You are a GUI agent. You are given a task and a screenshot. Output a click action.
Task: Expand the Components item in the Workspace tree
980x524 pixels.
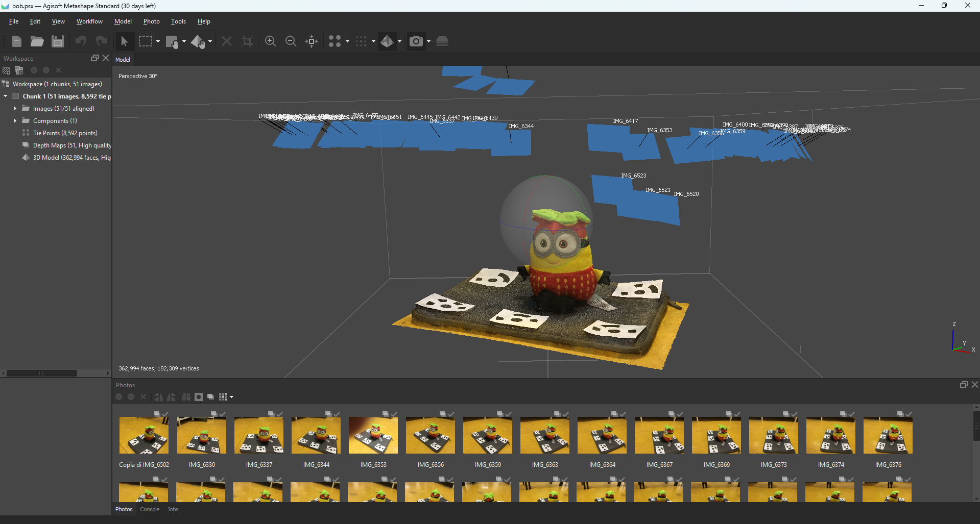coord(15,120)
